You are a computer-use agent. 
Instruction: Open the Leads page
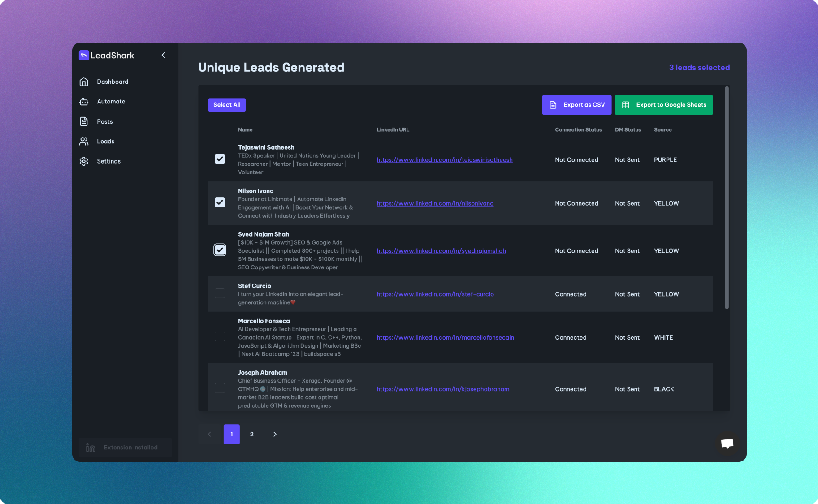tap(106, 141)
